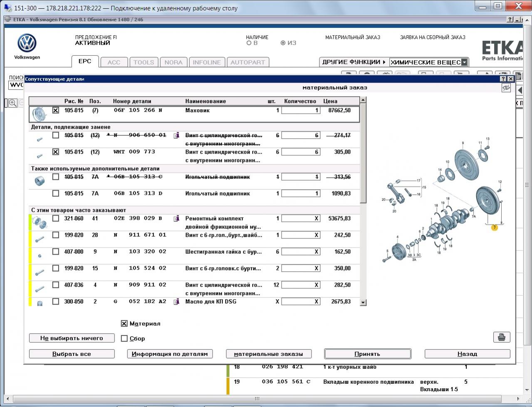532x407 pixels.
Task: Check the needle bearing 06B 105 313 D checkbox
Action: click(x=56, y=194)
